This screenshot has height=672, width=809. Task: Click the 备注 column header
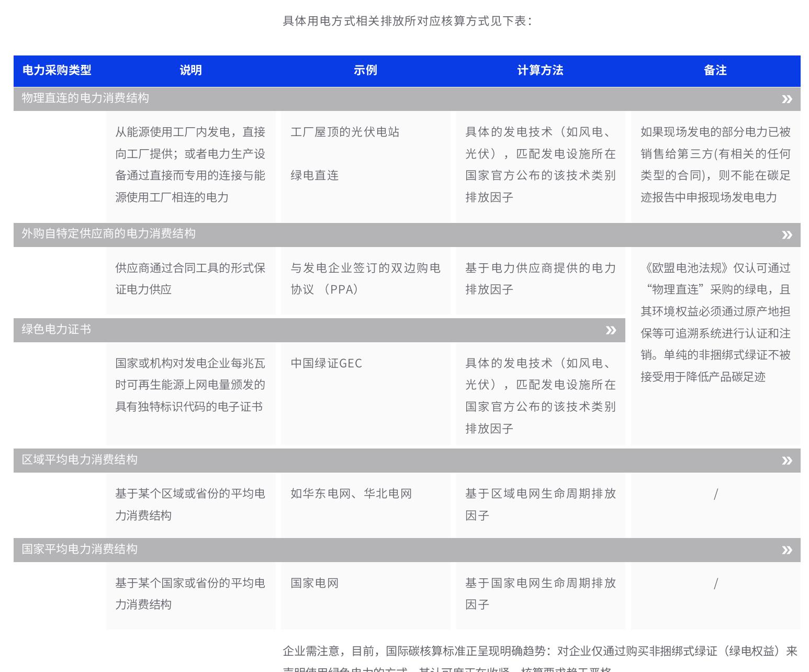tap(715, 70)
